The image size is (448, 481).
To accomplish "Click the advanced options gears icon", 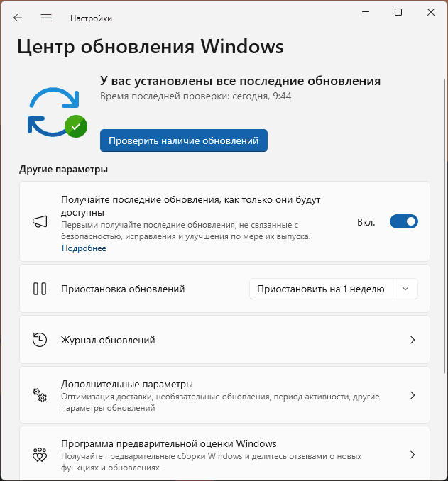I will click(40, 395).
